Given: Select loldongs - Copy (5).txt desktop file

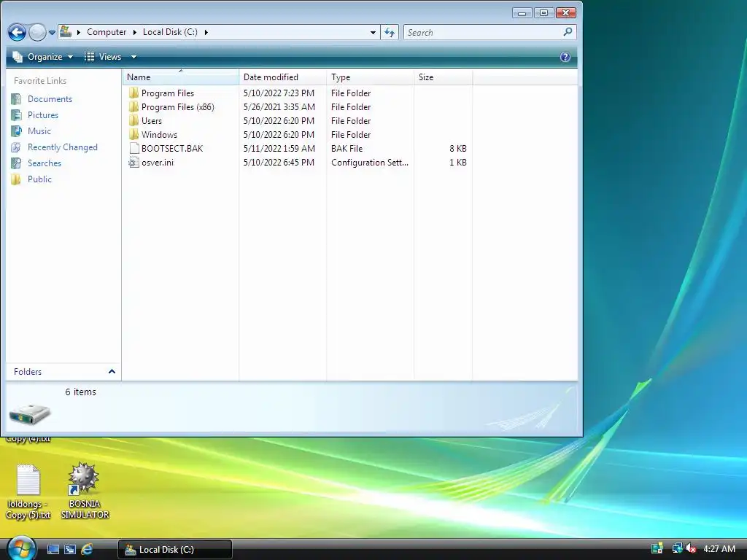Looking at the screenshot, I should pyautogui.click(x=28, y=492).
